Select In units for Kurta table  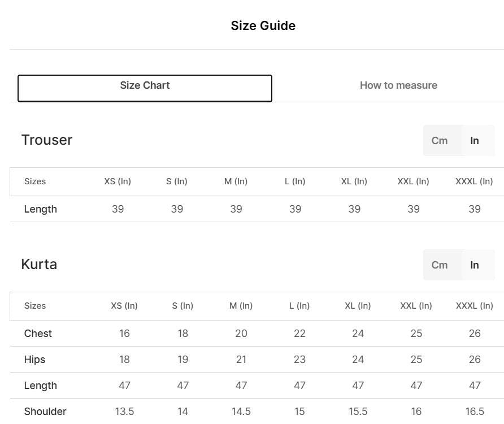coord(475,265)
